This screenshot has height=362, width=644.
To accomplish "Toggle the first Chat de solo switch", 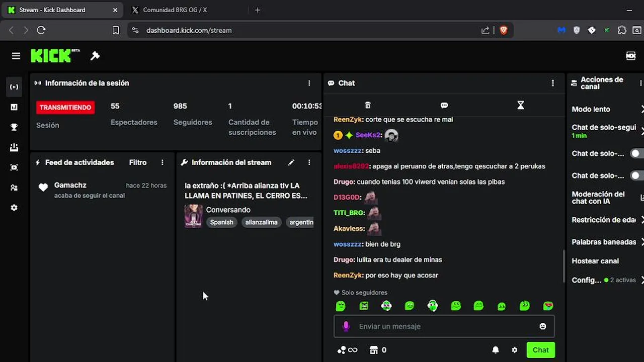I will click(637, 153).
